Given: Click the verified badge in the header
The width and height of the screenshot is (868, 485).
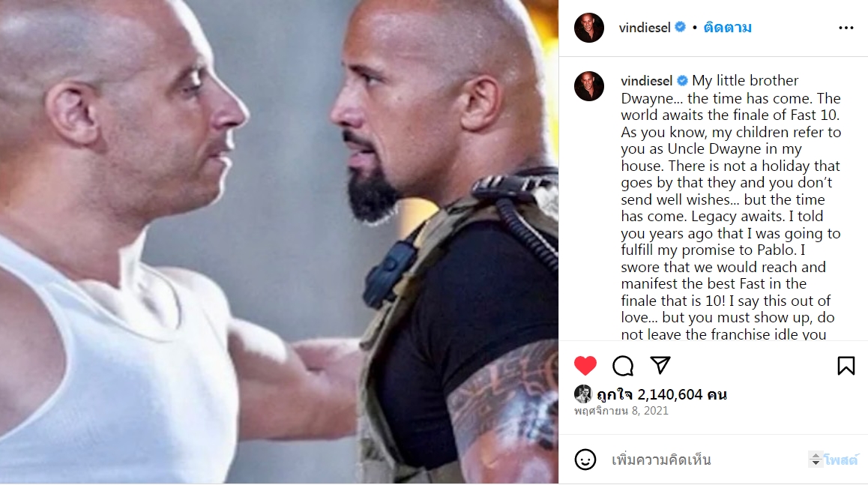Looking at the screenshot, I should coord(681,27).
